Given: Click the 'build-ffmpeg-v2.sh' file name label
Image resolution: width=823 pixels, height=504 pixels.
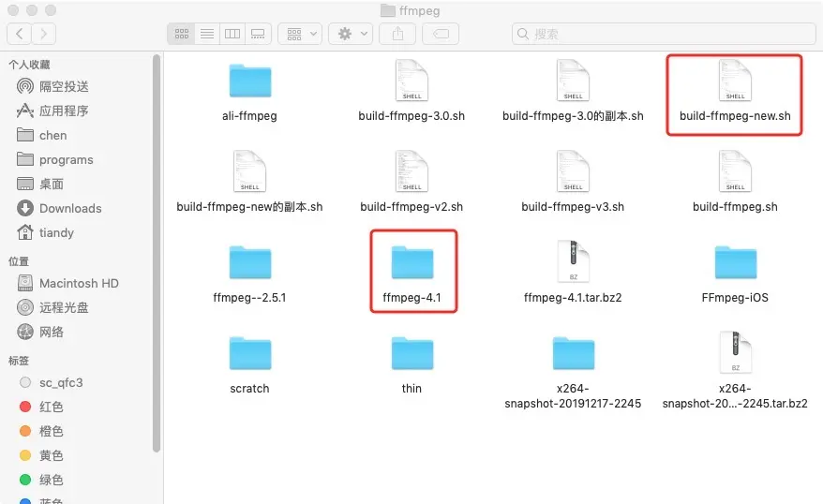Looking at the screenshot, I should pos(411,207).
